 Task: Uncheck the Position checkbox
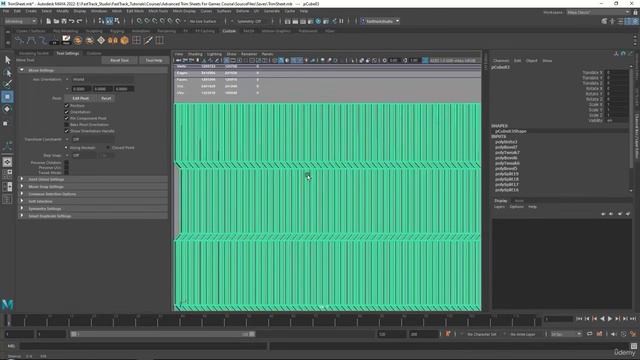[x=67, y=105]
